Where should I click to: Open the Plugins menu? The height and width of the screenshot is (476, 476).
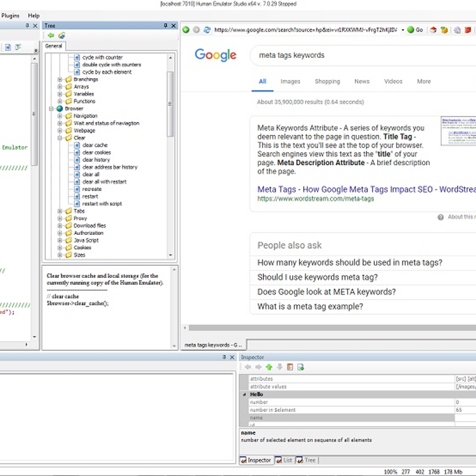pos(10,15)
